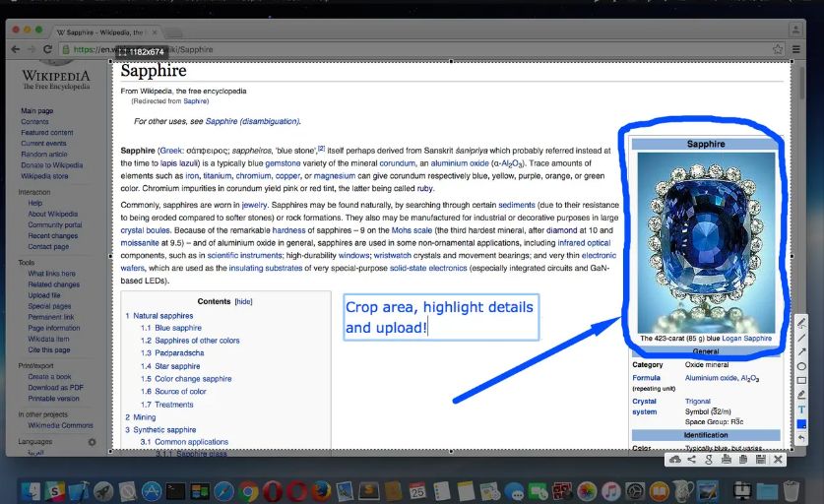Search the captured image on Google
Image resolution: width=824 pixels, height=504 pixels.
click(709, 460)
